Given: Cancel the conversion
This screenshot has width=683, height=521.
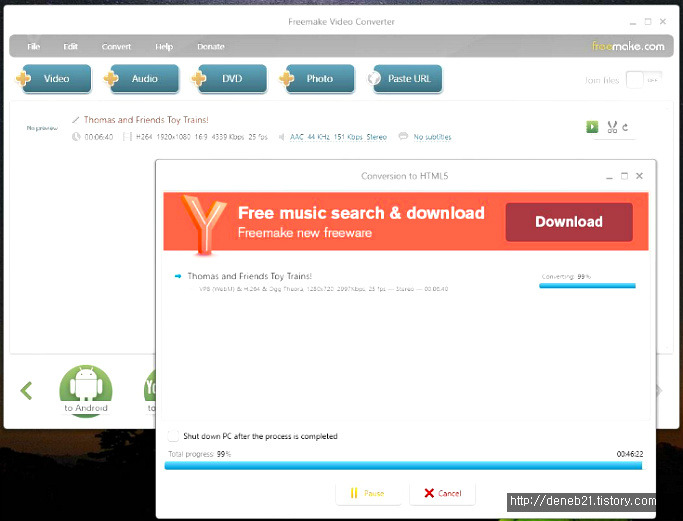Looking at the screenshot, I should pyautogui.click(x=442, y=493).
